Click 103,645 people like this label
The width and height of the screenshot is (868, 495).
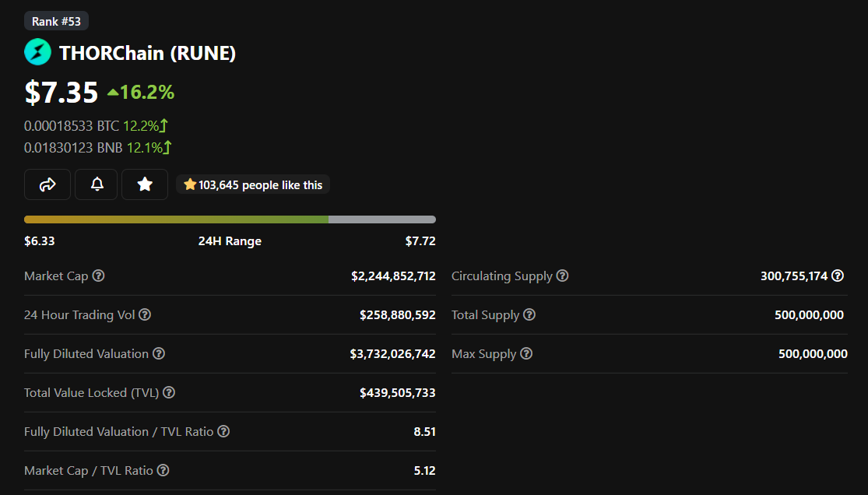[253, 185]
